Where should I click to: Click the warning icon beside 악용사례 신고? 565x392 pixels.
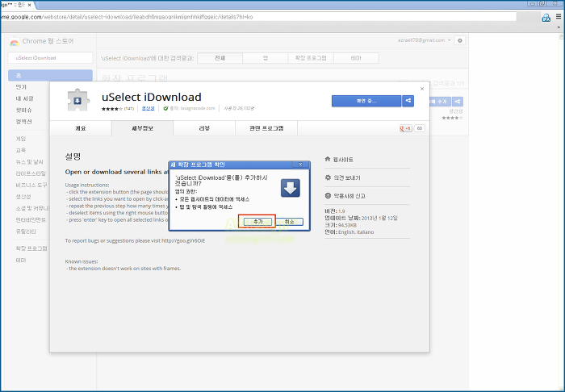[328, 196]
